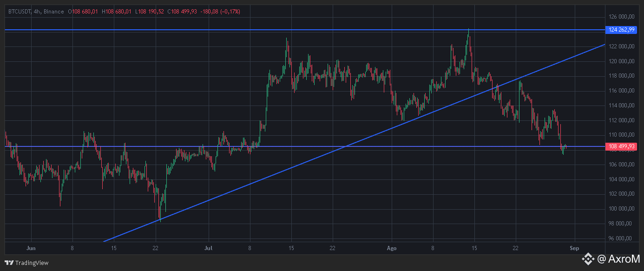Open the TradingView logo link
The height and width of the screenshot is (271, 644).
point(27,263)
